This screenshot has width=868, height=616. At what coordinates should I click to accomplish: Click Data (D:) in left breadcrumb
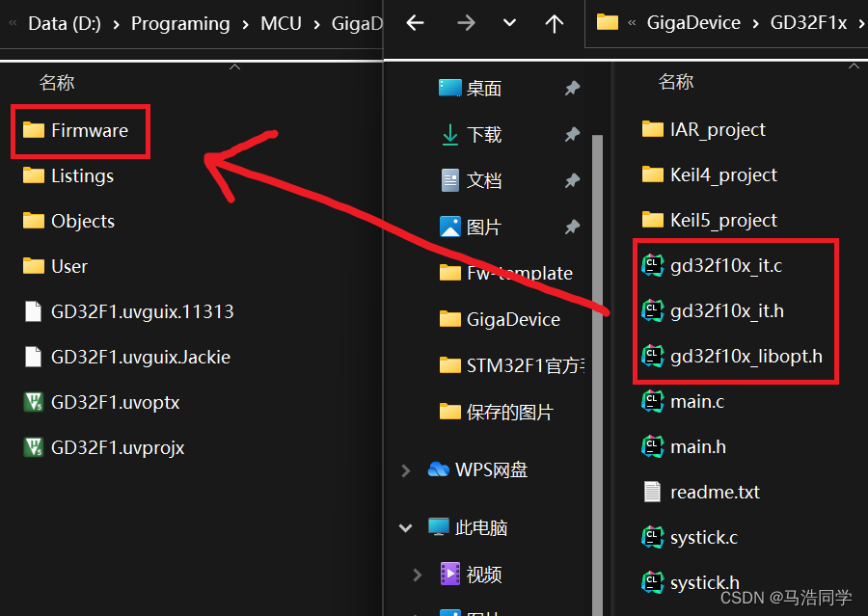(x=65, y=23)
